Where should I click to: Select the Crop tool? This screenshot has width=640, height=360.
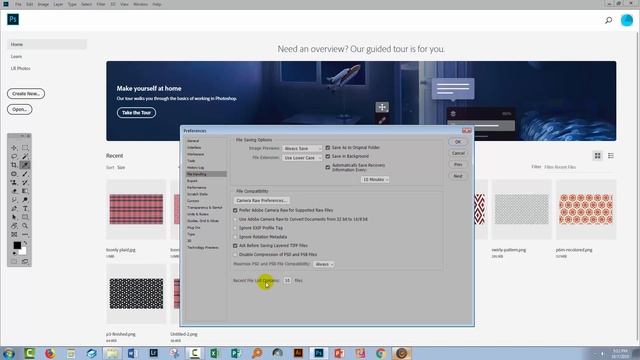(x=14, y=165)
